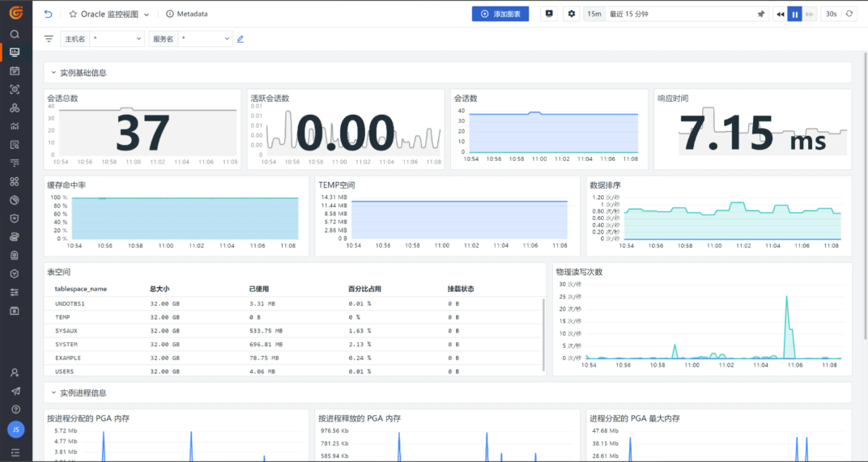This screenshot has width=868, height=462.
Task: Click the 百分比占用 column header
Action: pyautogui.click(x=365, y=289)
